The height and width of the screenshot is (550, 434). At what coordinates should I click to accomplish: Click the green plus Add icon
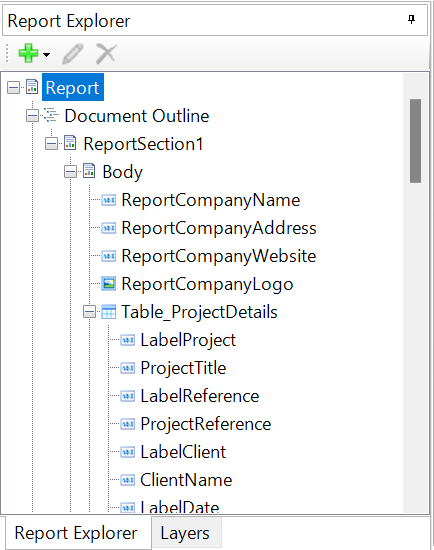point(28,53)
